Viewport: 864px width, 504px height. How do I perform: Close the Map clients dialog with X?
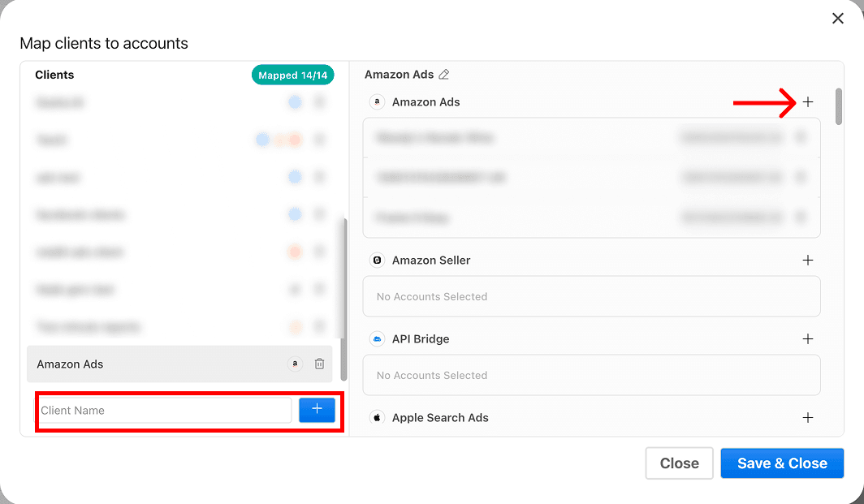tap(837, 18)
